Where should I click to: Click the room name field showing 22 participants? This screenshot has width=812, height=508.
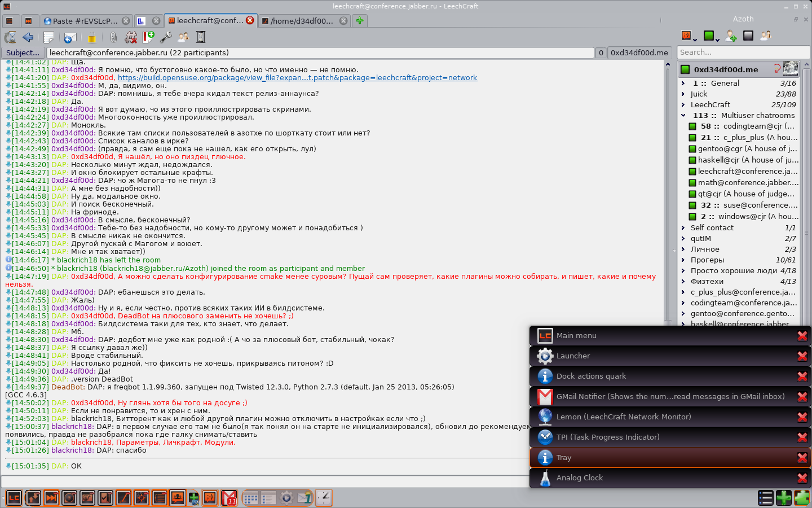tap(320, 52)
